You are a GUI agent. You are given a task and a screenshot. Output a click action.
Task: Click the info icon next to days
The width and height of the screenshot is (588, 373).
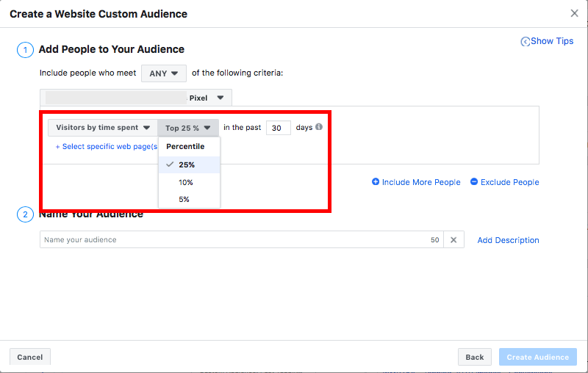coord(319,127)
